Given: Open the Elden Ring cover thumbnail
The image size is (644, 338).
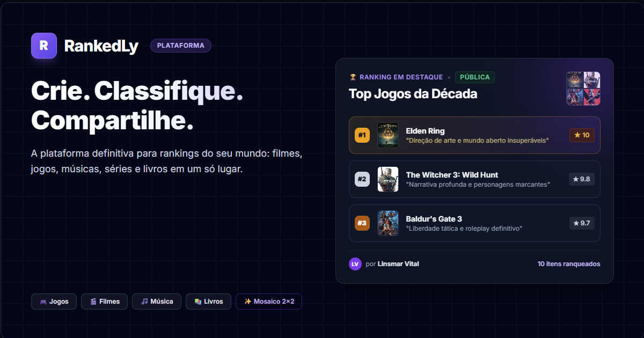Looking at the screenshot, I should 388,135.
